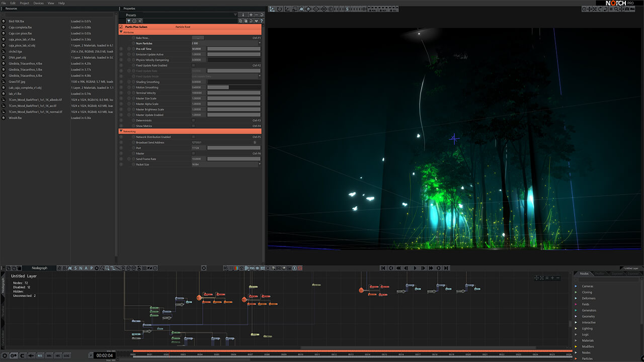Click the nodegraph zoom-in plus icon
This screenshot has height=362, width=644.
[552, 278]
